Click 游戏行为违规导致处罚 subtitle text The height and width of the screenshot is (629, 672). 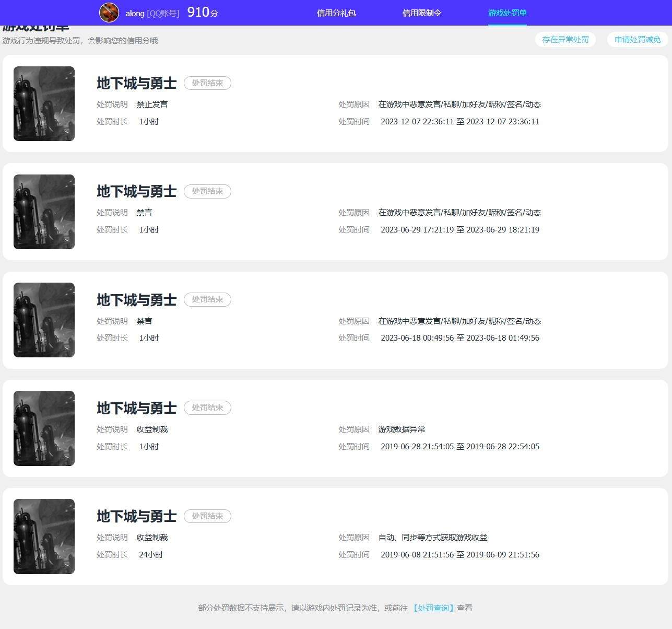[x=80, y=41]
